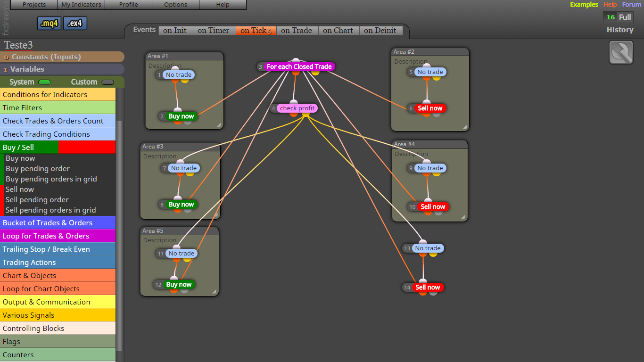
Task: Switch to the on Timer event tab
Action: click(214, 31)
